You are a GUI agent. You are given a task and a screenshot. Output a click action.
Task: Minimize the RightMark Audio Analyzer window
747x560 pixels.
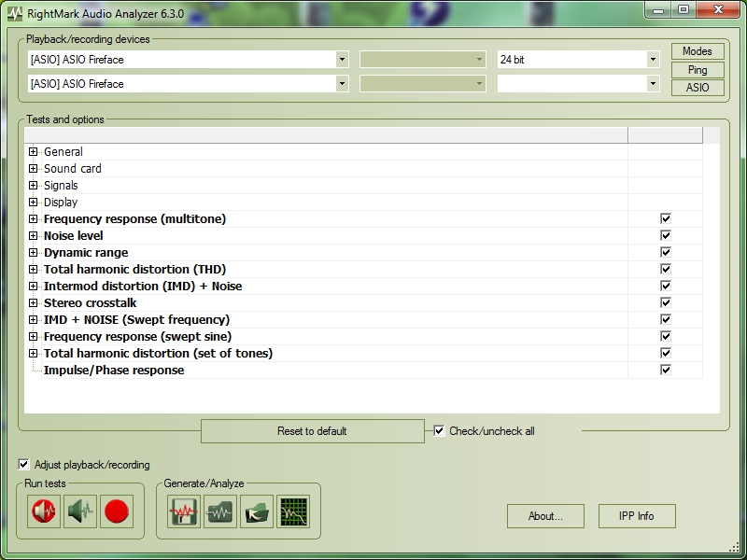658,10
